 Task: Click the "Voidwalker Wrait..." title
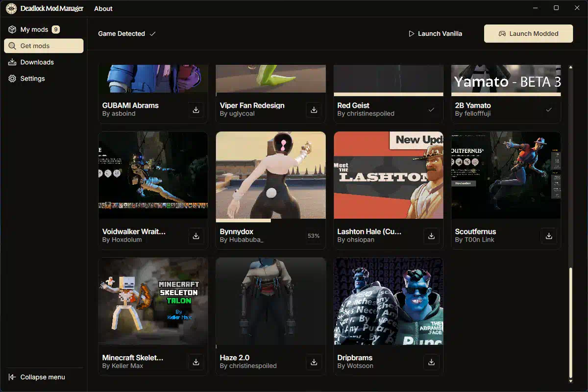[x=134, y=231]
